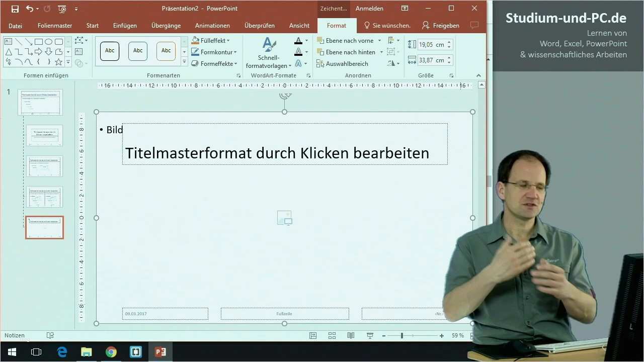The height and width of the screenshot is (362, 644).
Task: Select the star shape tool
Action: pyautogui.click(x=58, y=62)
